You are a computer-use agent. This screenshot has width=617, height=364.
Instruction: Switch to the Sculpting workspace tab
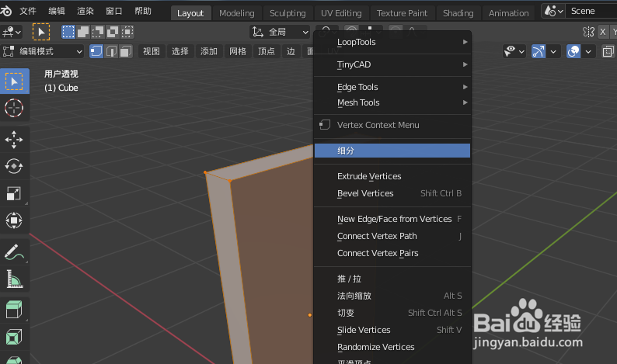pyautogui.click(x=288, y=13)
